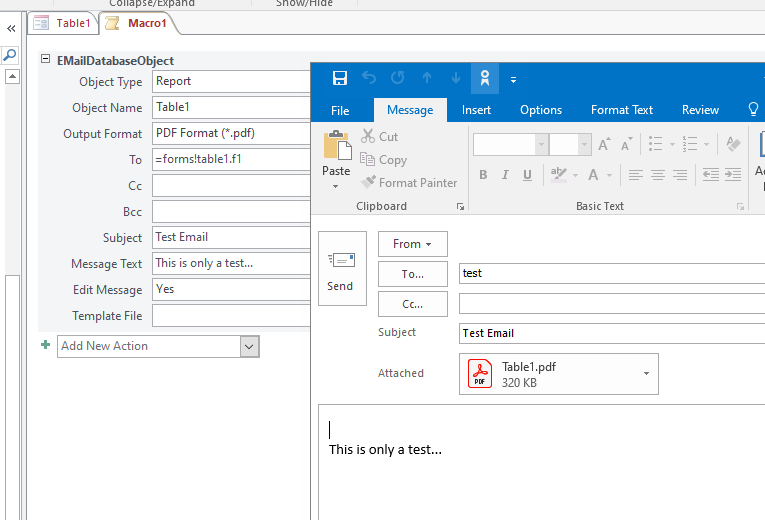Toggle Bold formatting

[483, 175]
